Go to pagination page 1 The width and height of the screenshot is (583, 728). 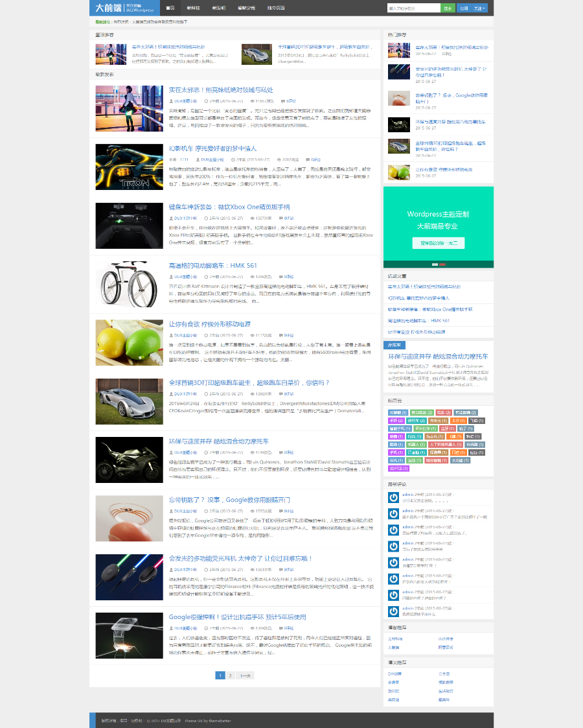click(220, 675)
